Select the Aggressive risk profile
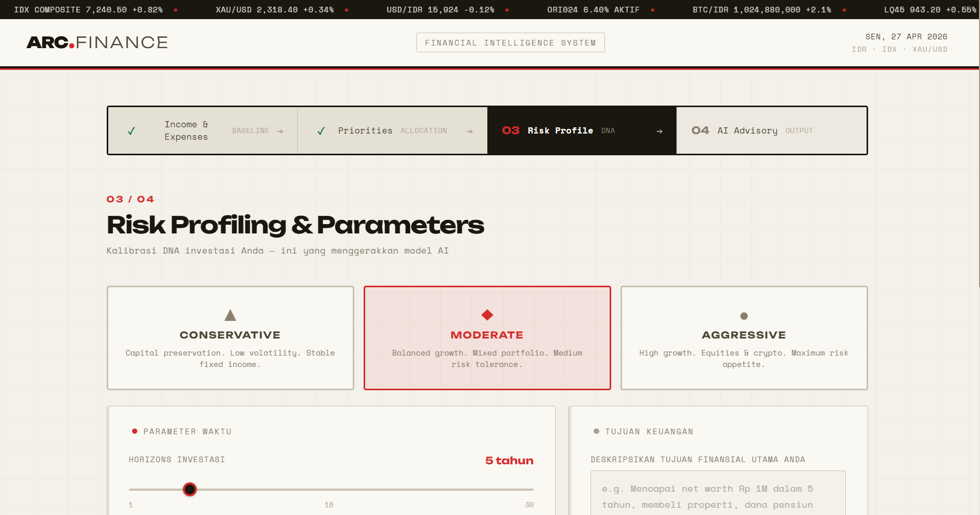 (743, 338)
